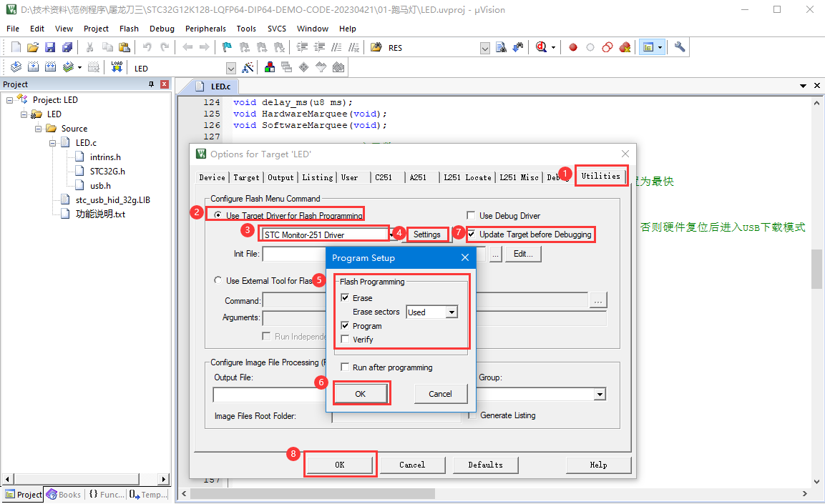Download code to flash with LOAD icon

[117, 67]
